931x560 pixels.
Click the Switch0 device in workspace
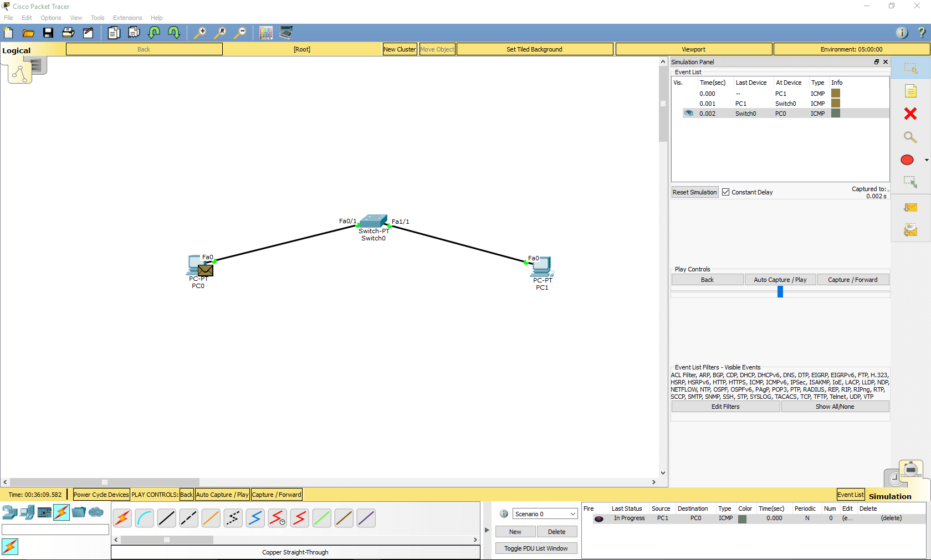coord(374,222)
